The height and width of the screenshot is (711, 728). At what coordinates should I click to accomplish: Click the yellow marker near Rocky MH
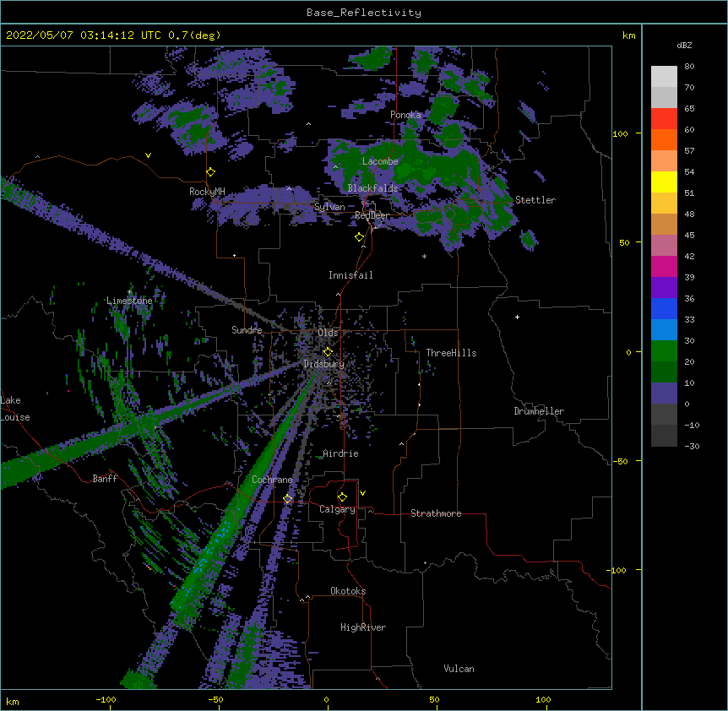pos(210,171)
